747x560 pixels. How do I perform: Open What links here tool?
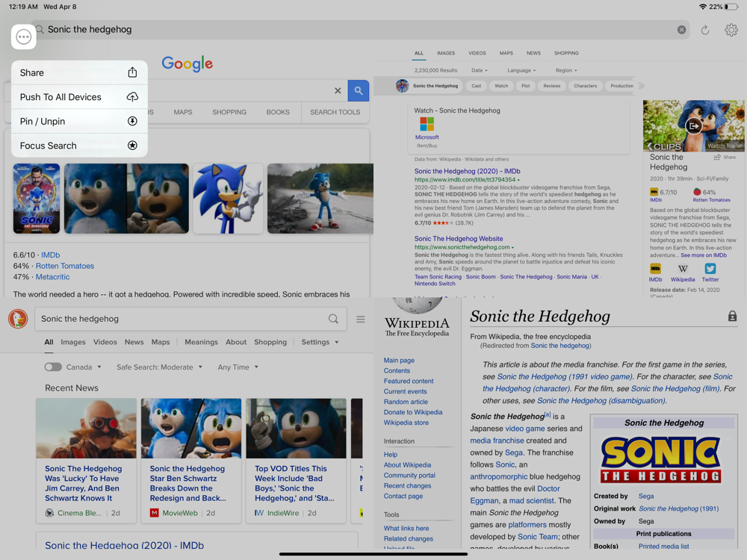click(406, 529)
